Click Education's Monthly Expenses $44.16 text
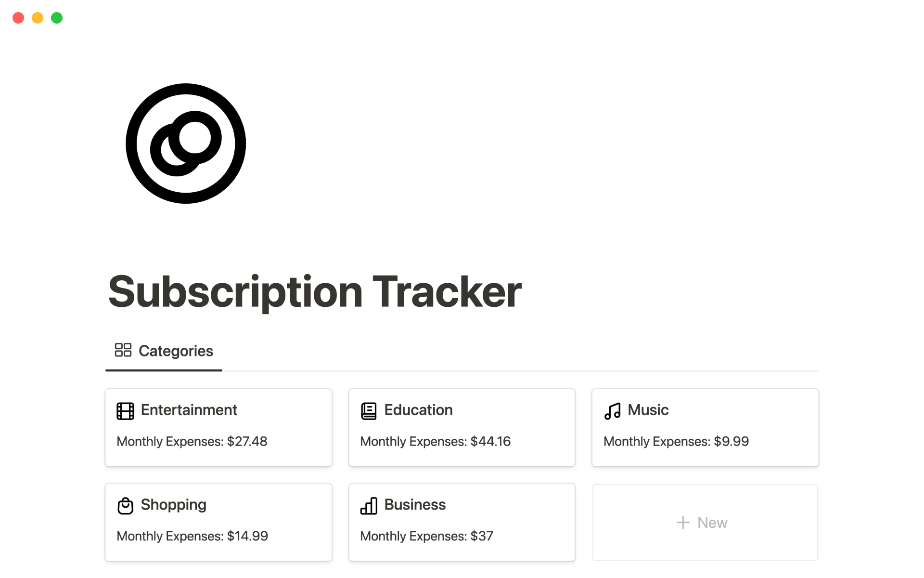The image size is (924, 578). [435, 441]
